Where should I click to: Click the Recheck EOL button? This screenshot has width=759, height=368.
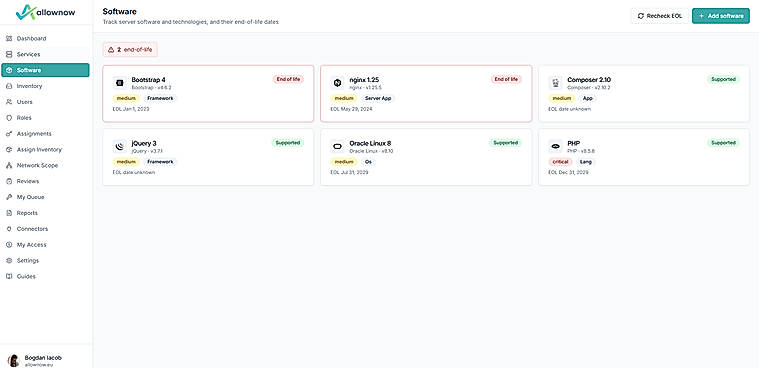click(659, 16)
